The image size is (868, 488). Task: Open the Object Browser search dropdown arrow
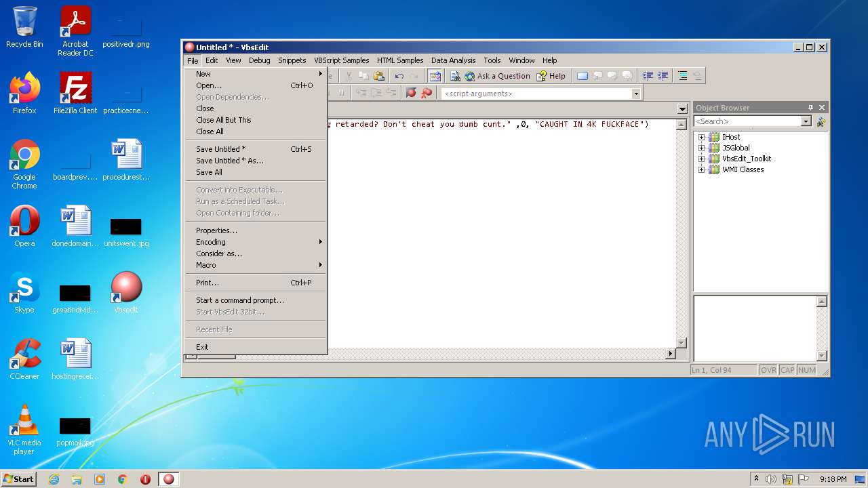pyautogui.click(x=806, y=121)
